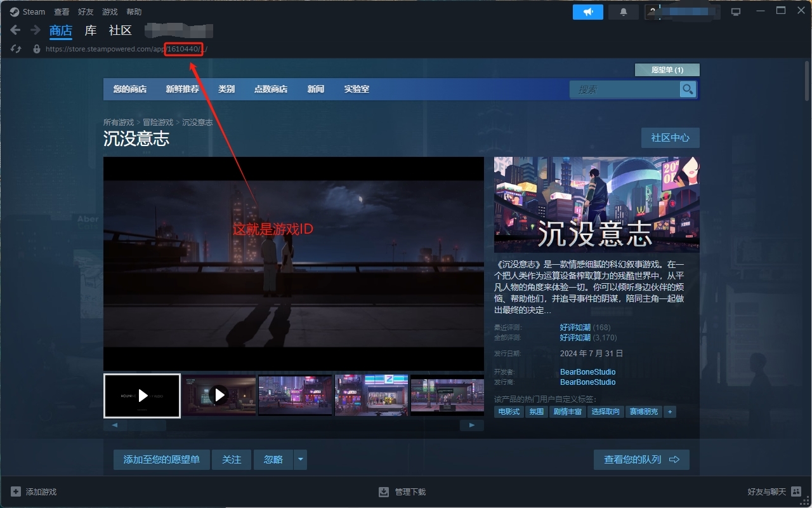Screen dimensions: 812x508
Task: Click the URL address bar
Action: pyautogui.click(x=127, y=49)
